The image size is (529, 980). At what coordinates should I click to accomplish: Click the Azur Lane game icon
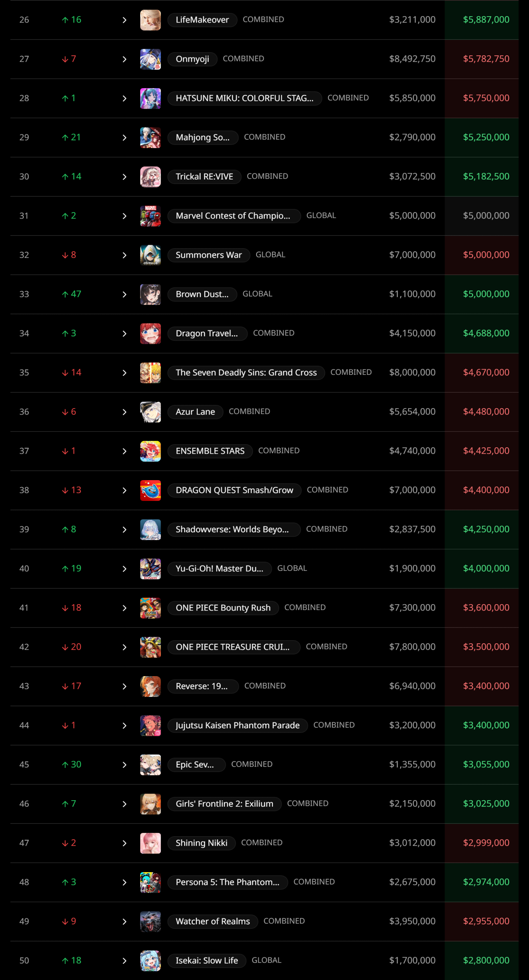[150, 412]
